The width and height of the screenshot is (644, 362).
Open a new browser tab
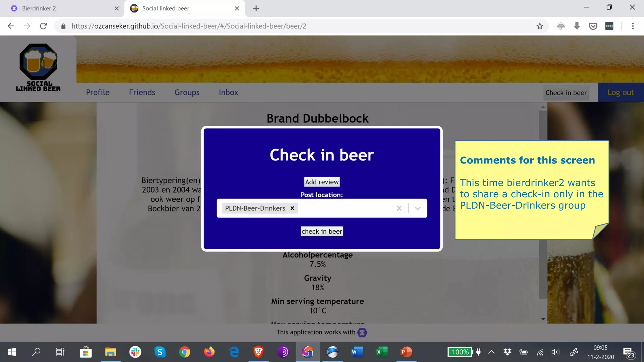(256, 8)
